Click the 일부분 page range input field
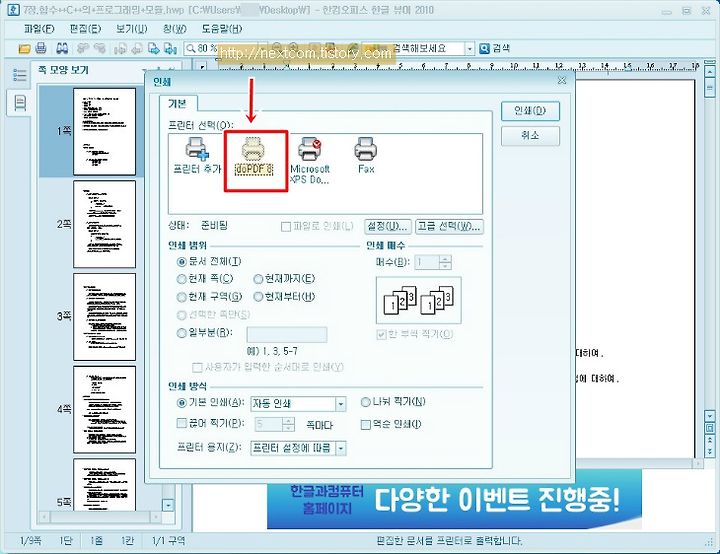720x554 pixels. click(287, 334)
